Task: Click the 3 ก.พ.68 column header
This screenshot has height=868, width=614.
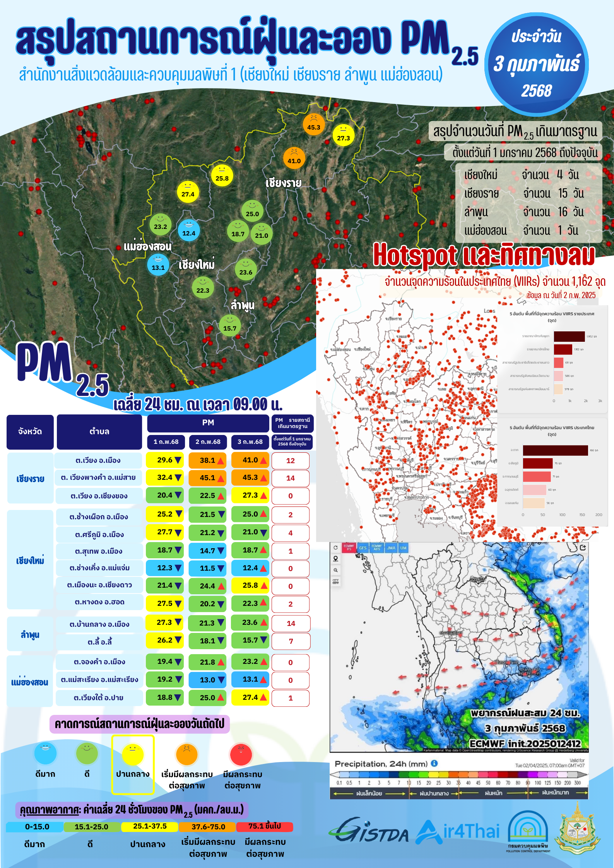Action: 250,442
